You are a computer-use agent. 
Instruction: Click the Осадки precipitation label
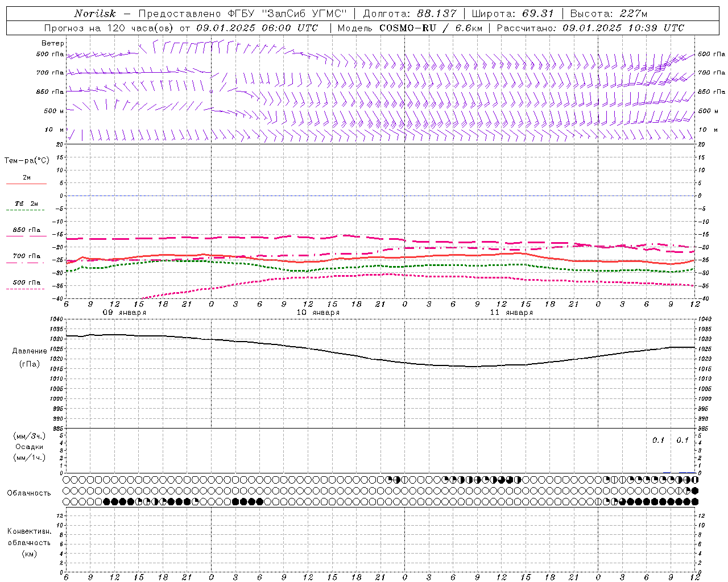click(30, 447)
